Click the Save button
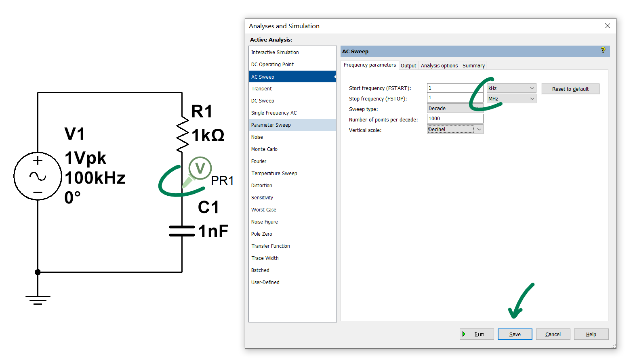 coord(515,334)
